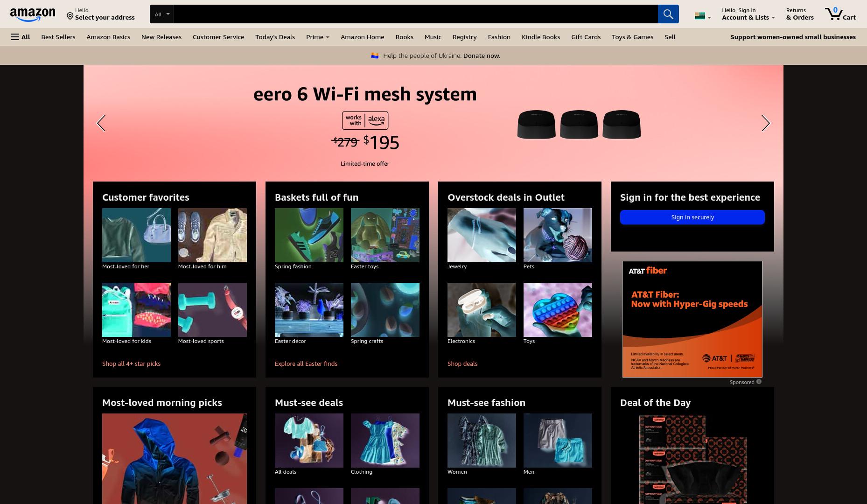Open Most-loved sports thumbnail
This screenshot has width=867, height=504.
point(212,310)
